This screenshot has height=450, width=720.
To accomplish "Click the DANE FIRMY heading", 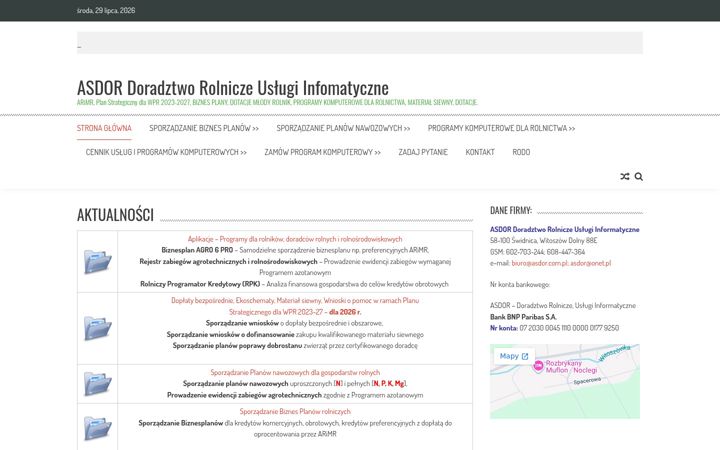I will coord(511,210).
